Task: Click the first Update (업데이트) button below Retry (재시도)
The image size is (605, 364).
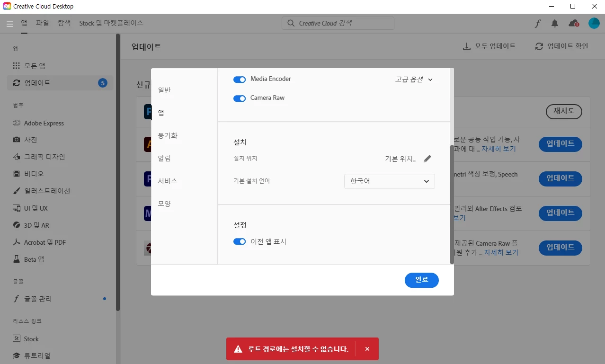Action: coord(561,144)
